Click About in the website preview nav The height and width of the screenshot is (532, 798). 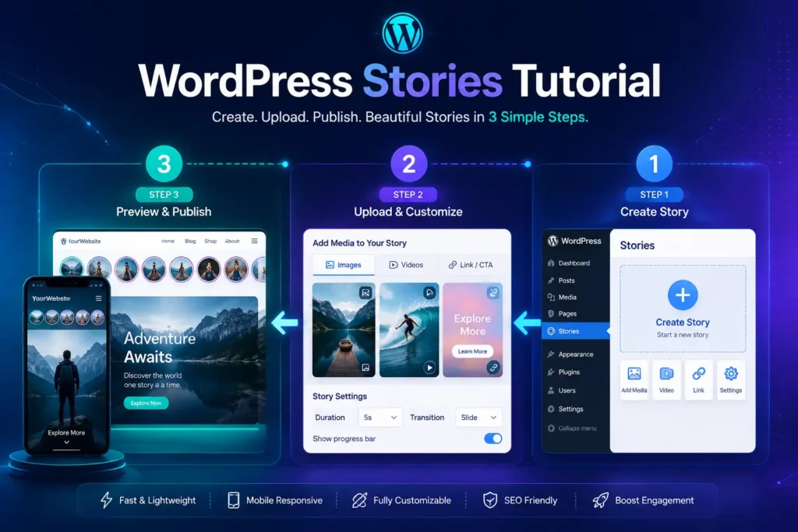point(232,241)
